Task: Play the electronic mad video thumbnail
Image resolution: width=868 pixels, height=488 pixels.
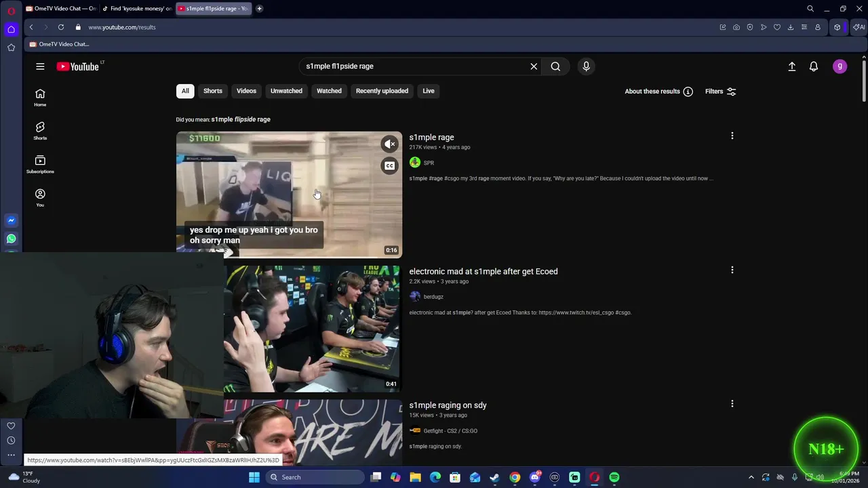Action: tap(312, 329)
